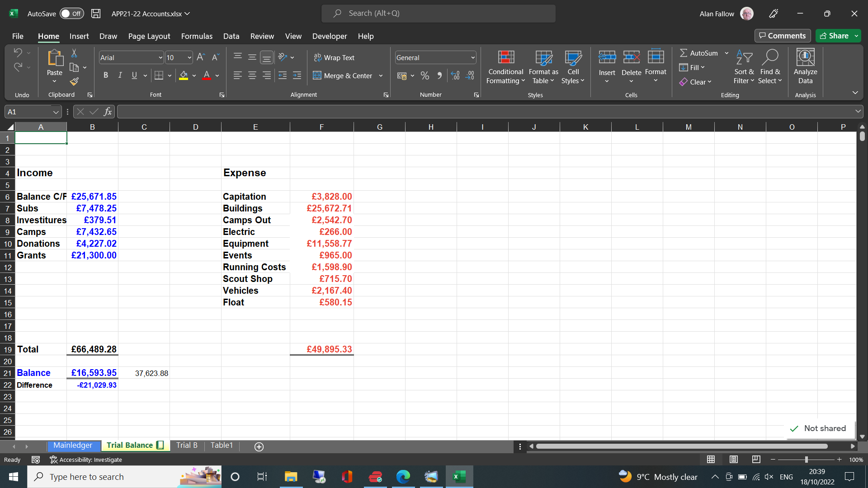Expand Merge & Center options arrow
Image resolution: width=868 pixels, height=488 pixels.
pyautogui.click(x=381, y=75)
